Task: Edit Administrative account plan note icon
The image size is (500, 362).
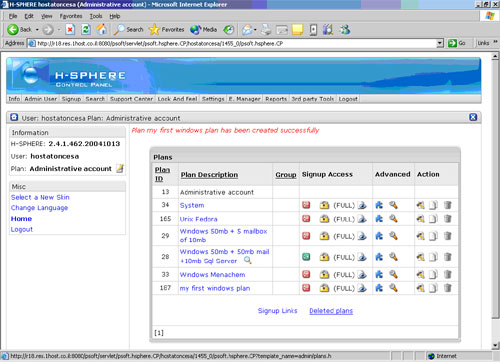Action: pos(120,168)
